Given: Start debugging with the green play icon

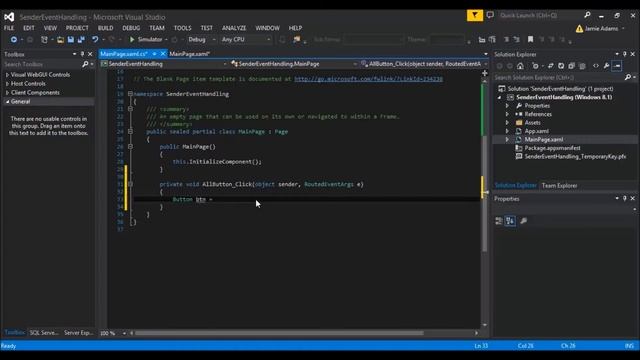Looking at the screenshot, I should click(x=132, y=40).
